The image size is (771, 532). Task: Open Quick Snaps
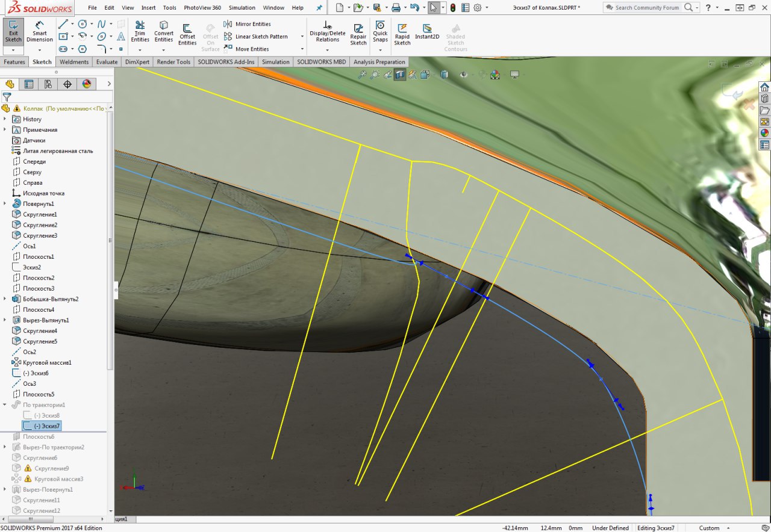pos(380,31)
